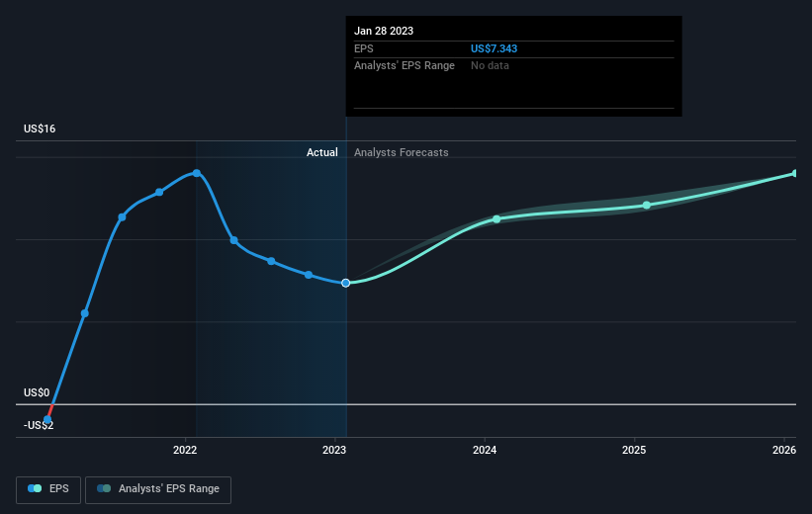Click the Analysts Forecasts section label

[402, 152]
